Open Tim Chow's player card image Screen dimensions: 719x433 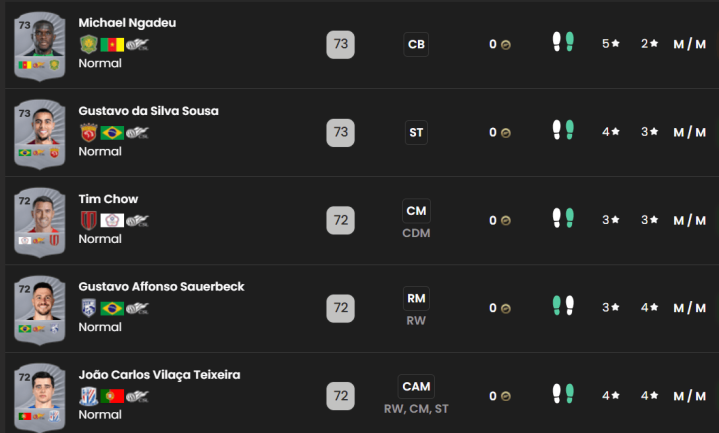tap(40, 220)
